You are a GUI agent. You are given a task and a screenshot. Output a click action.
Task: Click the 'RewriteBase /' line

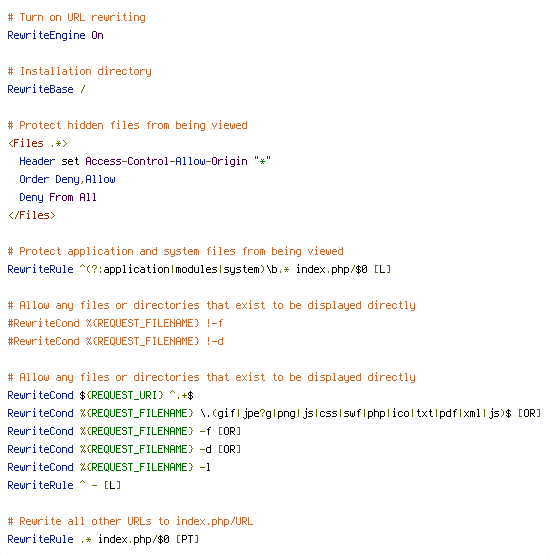(x=46, y=89)
